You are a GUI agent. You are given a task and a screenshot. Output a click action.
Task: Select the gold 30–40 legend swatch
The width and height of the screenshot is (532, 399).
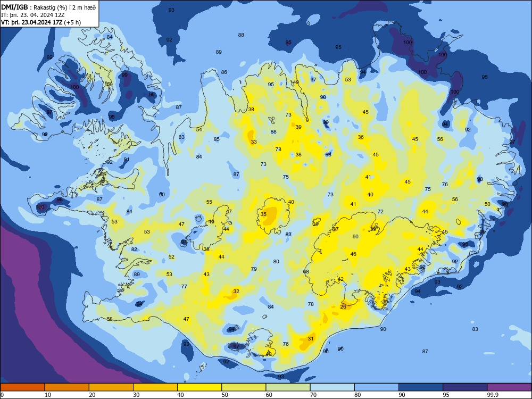(x=155, y=387)
